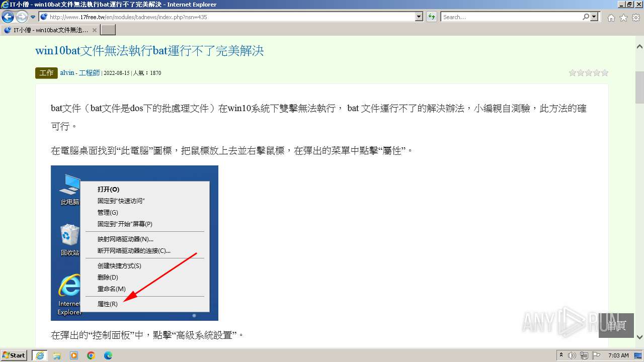
Task: Open the Favorites star icon
Action: pos(623,18)
